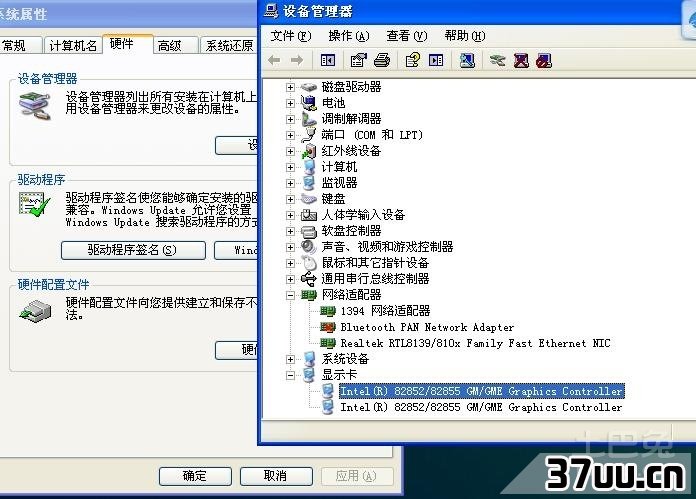Click the network adapter icon (网络适配器)
The height and width of the screenshot is (499, 696).
tap(308, 295)
